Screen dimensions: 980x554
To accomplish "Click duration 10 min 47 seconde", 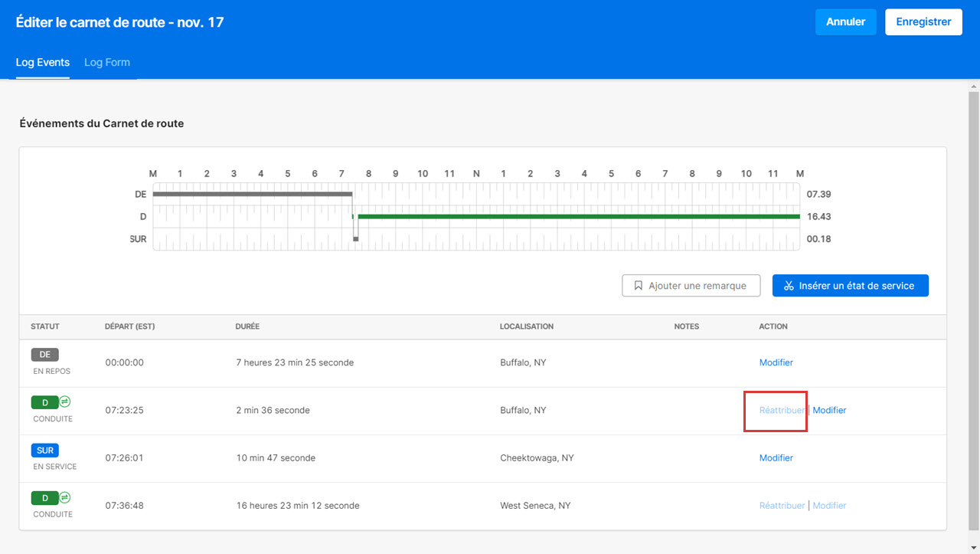I will [276, 457].
